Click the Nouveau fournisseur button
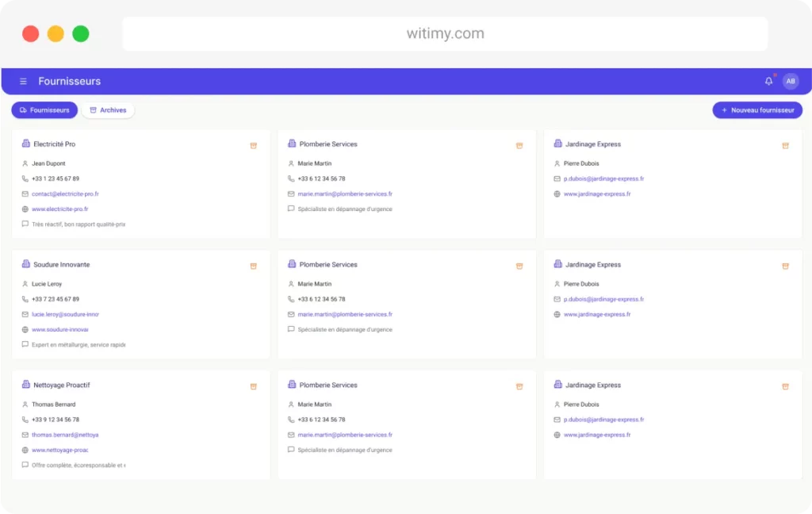This screenshot has width=812, height=514. (x=757, y=109)
